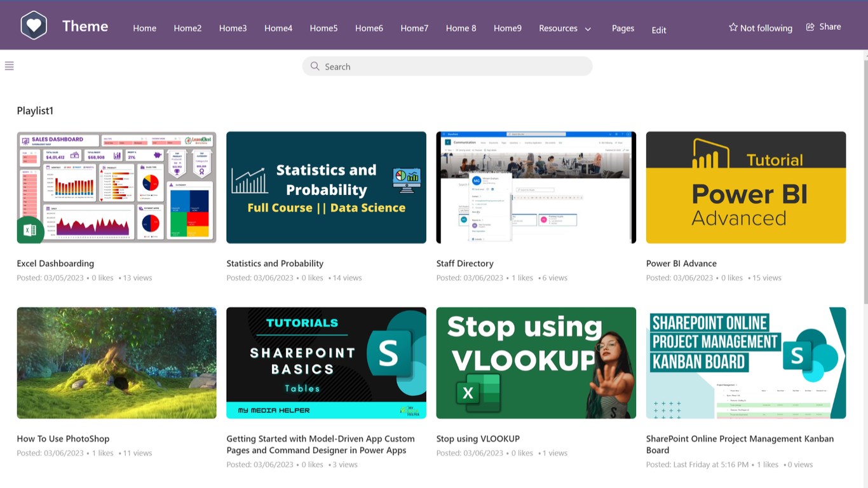Screen dimensions: 868x488
Task: Open Home7 navigation item
Action: [414, 28]
